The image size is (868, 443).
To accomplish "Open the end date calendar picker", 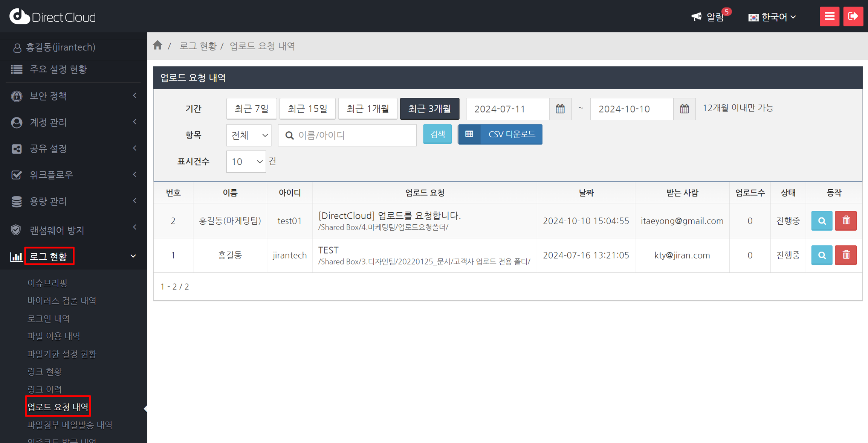I will [684, 109].
